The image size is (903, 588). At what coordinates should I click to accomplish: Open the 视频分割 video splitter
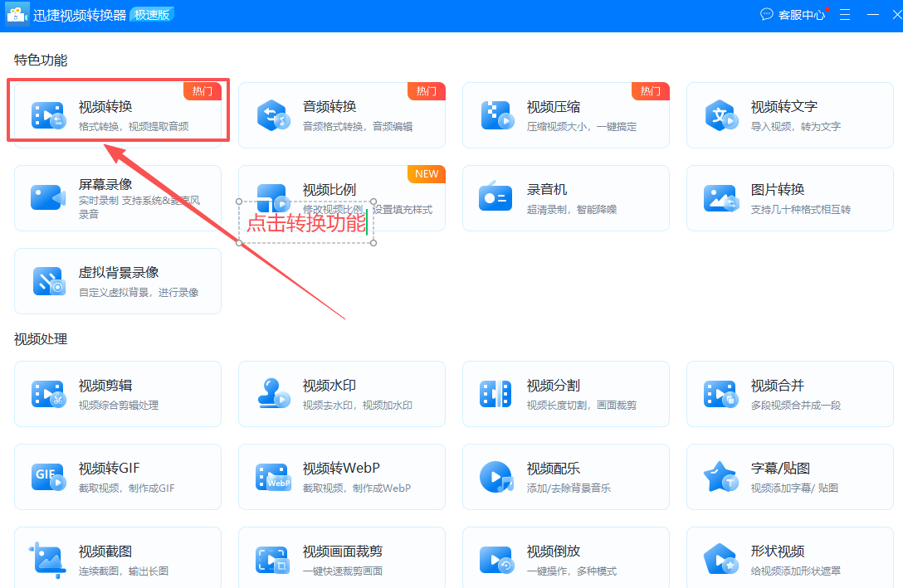565,393
